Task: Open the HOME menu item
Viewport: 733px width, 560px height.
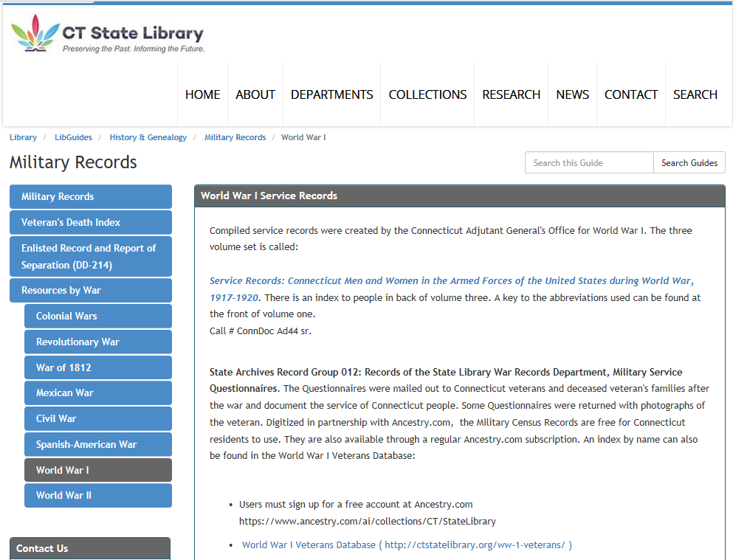Action: (x=202, y=94)
